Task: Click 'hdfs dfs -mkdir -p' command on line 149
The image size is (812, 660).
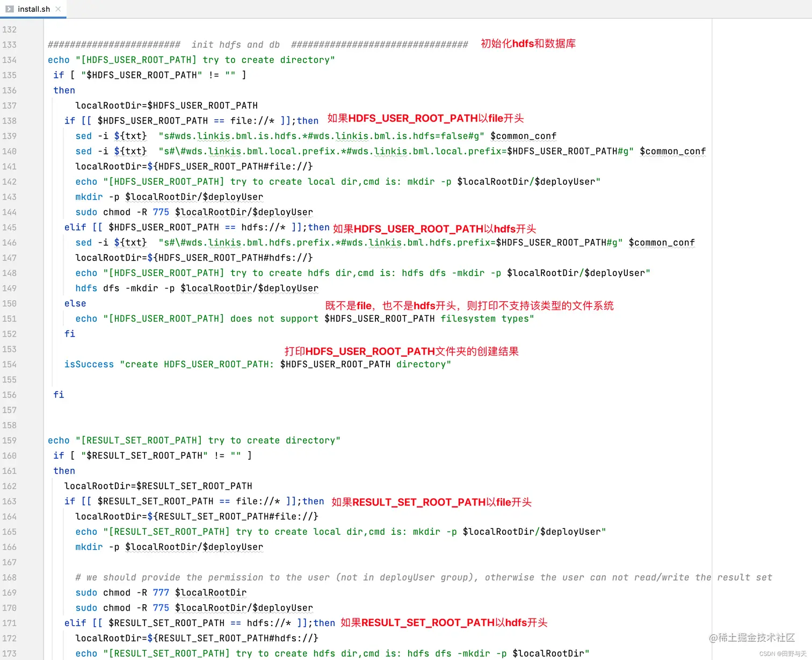Action: [197, 288]
